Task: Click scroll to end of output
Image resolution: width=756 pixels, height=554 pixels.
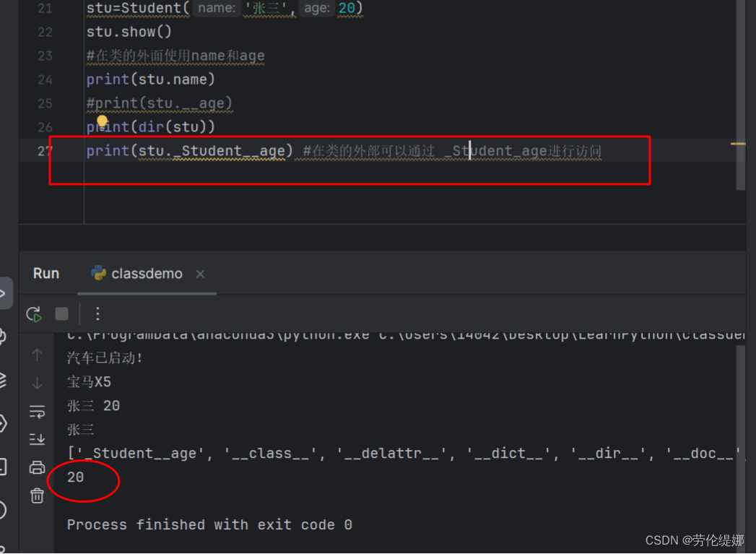Action: pos(37,438)
